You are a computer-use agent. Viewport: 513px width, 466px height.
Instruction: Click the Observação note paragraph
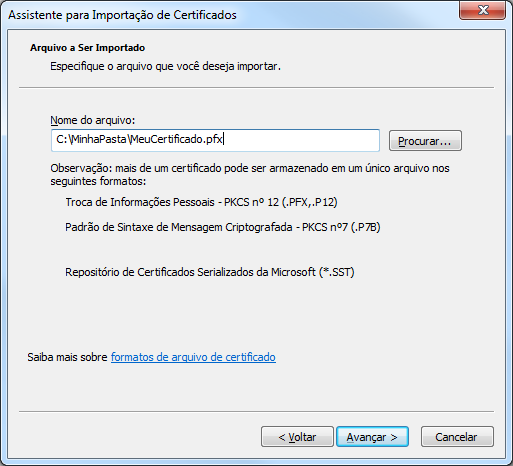(250, 174)
